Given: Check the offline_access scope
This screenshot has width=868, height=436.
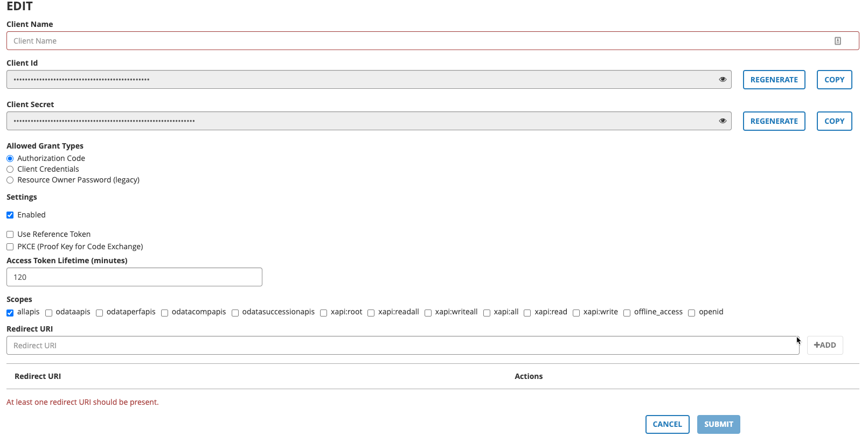Looking at the screenshot, I should (x=627, y=313).
